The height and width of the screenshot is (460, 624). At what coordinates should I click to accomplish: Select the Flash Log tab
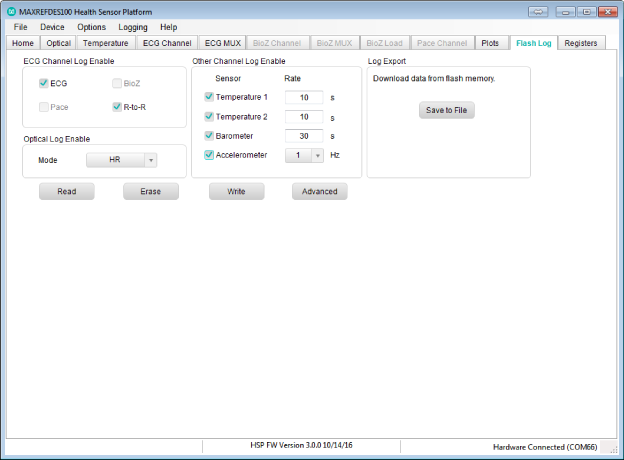[x=534, y=43]
